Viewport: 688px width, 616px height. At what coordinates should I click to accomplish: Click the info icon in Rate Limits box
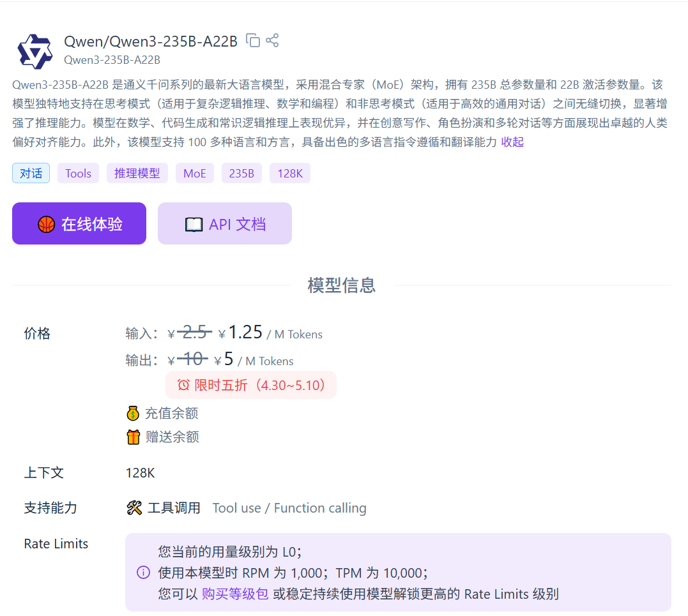point(143,573)
